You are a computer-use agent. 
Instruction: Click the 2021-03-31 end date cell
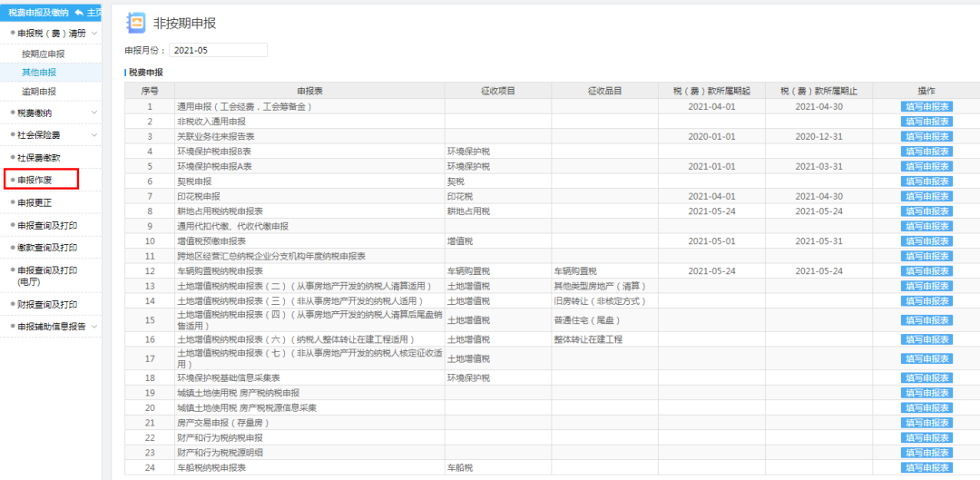point(818,166)
